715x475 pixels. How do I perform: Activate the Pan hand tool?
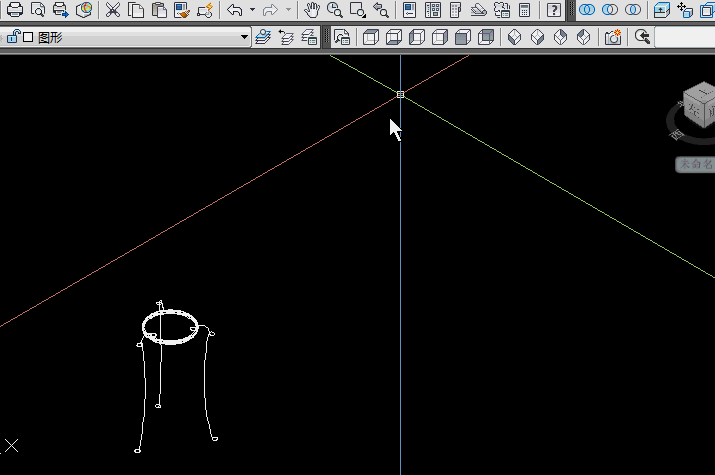click(x=312, y=10)
